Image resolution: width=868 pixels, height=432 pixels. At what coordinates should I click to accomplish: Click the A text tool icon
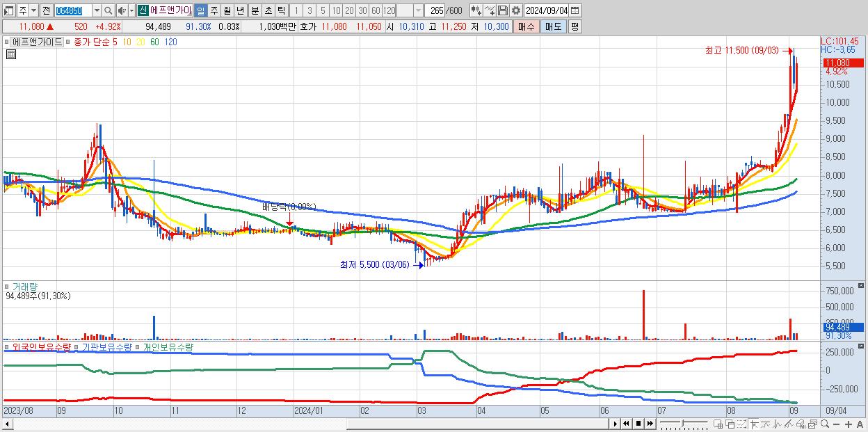860,424
